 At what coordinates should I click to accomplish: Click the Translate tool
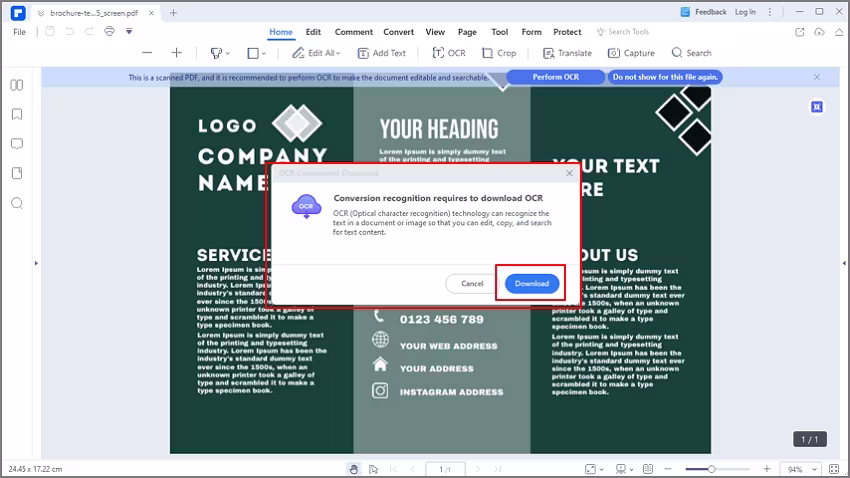point(567,53)
